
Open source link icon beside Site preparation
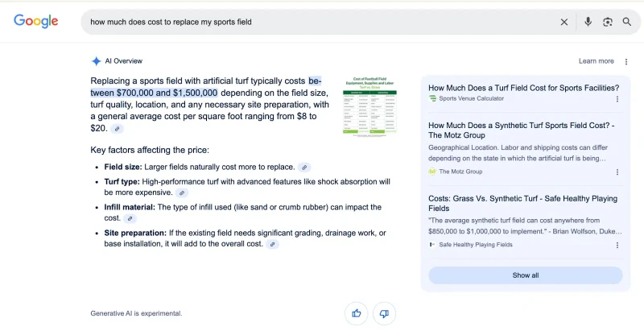pos(272,244)
